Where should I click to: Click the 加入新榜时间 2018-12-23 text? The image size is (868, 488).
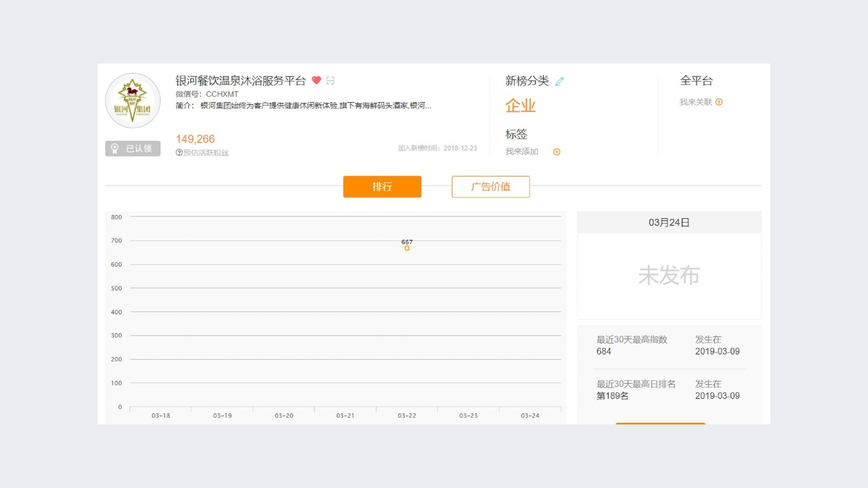click(x=437, y=148)
